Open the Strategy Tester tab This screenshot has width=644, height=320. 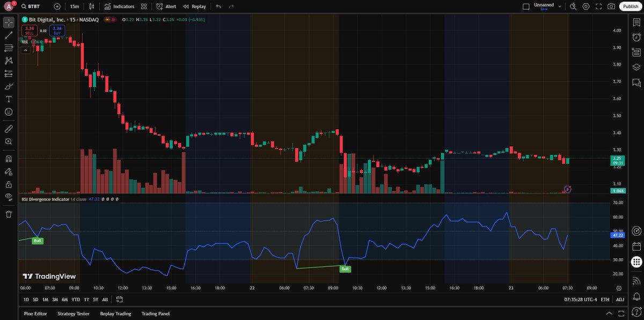tap(74, 314)
